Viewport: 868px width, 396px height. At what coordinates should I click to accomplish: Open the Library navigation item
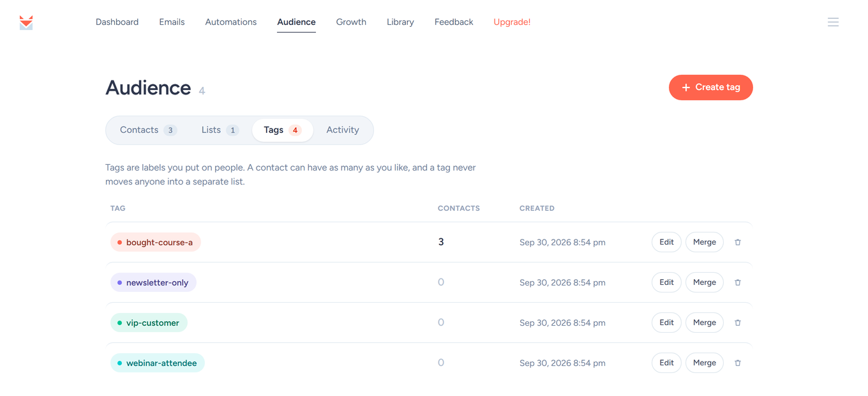pos(400,22)
